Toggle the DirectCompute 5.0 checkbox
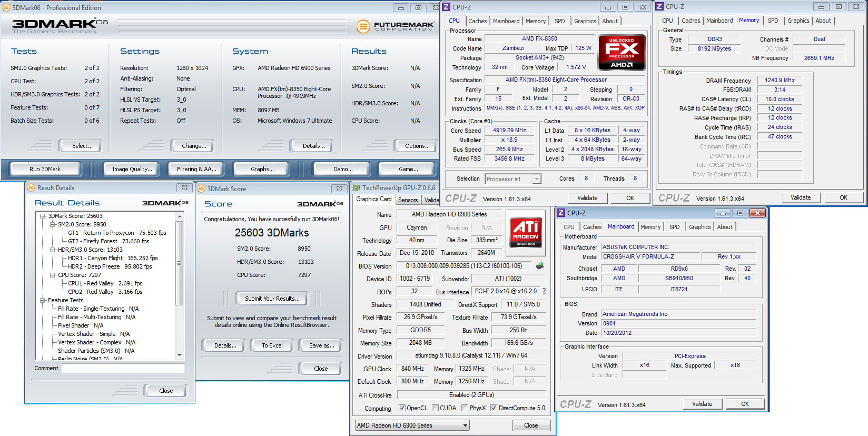This screenshot has width=868, height=436. point(494,408)
